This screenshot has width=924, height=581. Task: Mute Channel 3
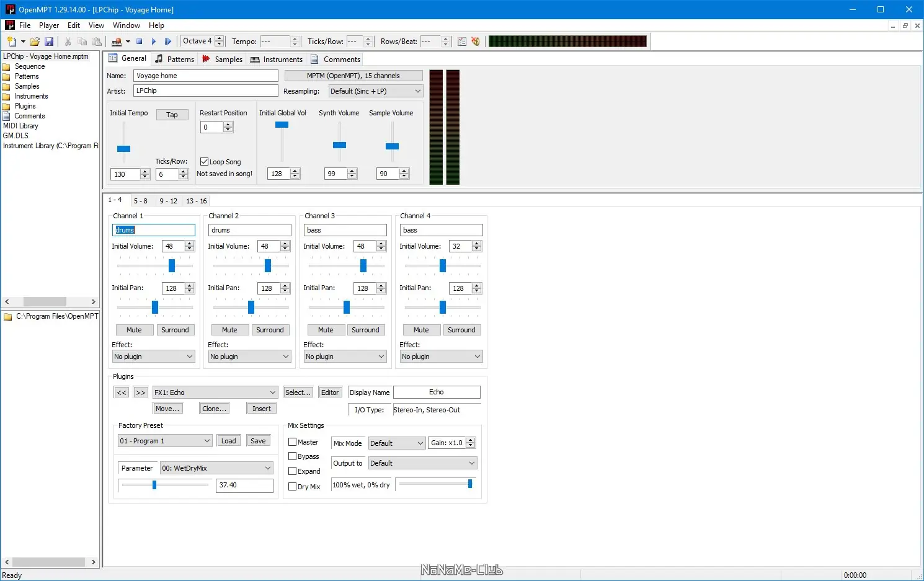click(x=326, y=330)
